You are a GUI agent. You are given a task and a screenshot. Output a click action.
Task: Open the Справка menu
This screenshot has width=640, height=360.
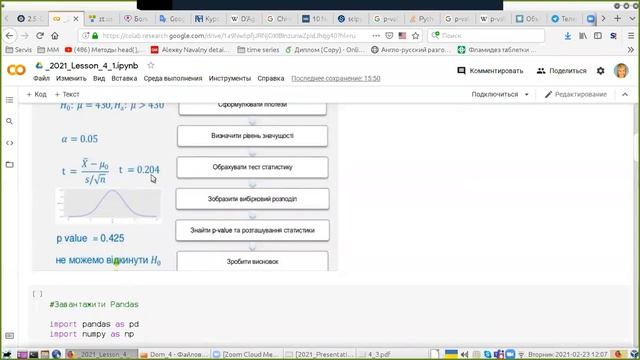pyautogui.click(x=271, y=78)
